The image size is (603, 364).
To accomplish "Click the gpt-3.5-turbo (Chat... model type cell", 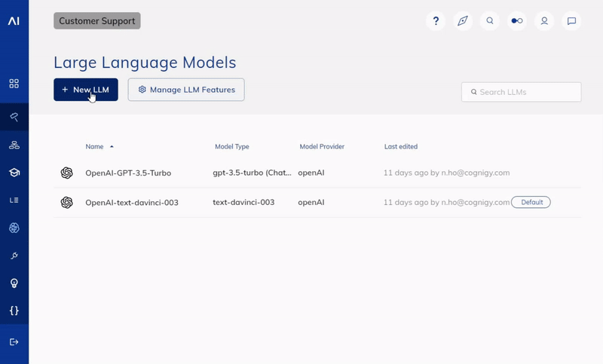I will pos(252,173).
